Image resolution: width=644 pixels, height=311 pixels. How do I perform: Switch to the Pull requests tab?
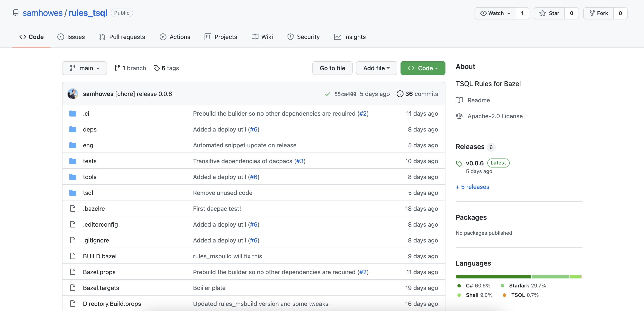[x=122, y=37]
